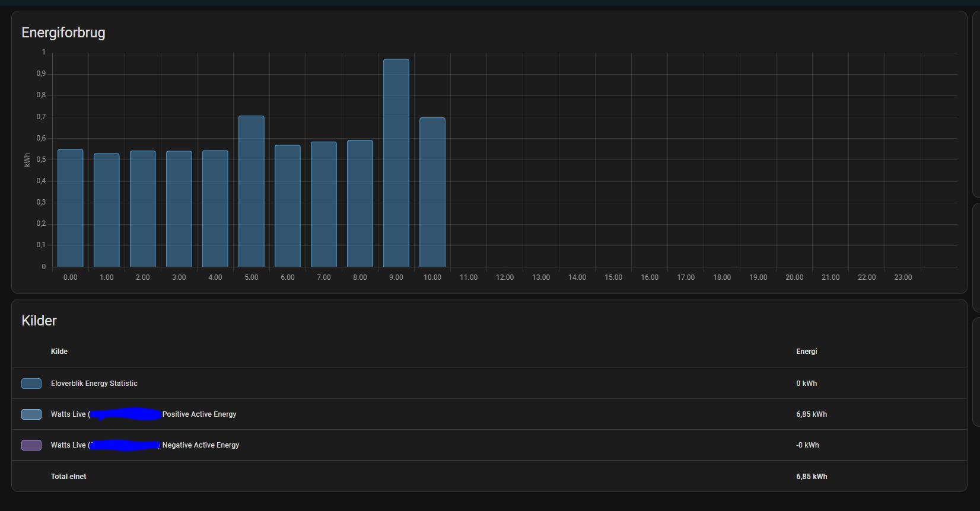
Task: Open the Eloverblik Energy Statistic source
Action: (94, 384)
